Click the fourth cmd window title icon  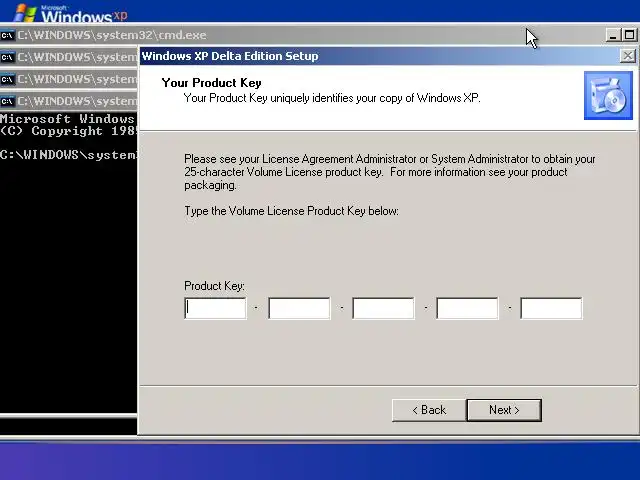[x=7, y=101]
